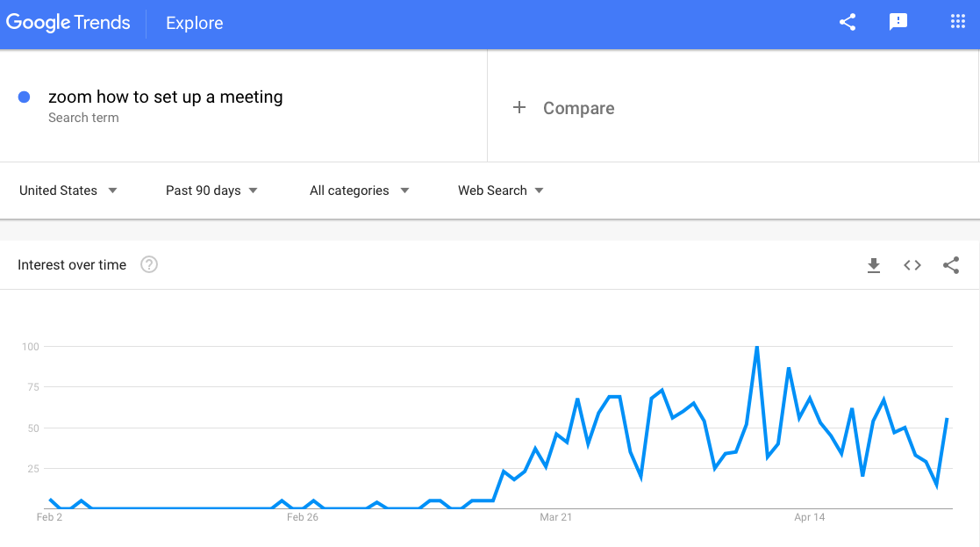
Task: Click the Mar 21 date label
Action: pos(555,517)
